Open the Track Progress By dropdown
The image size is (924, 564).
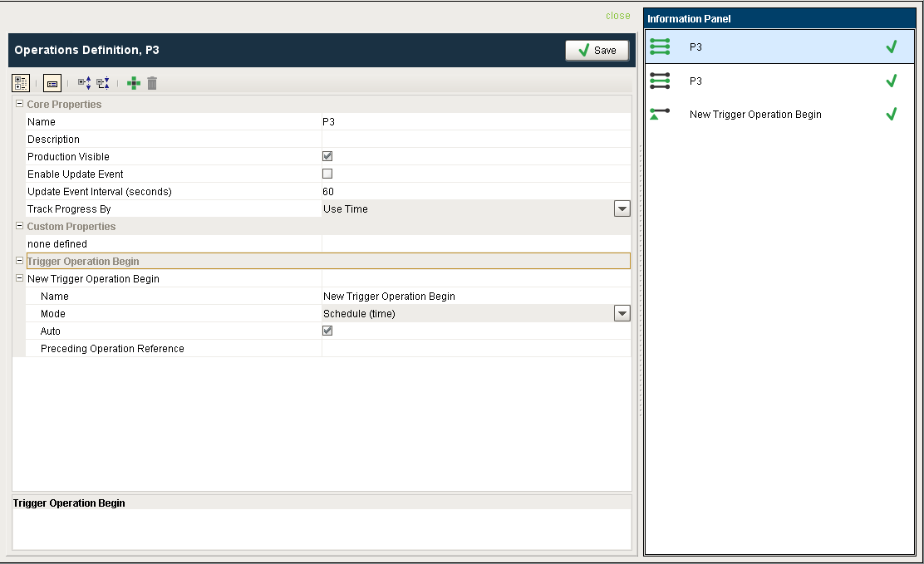(622, 209)
